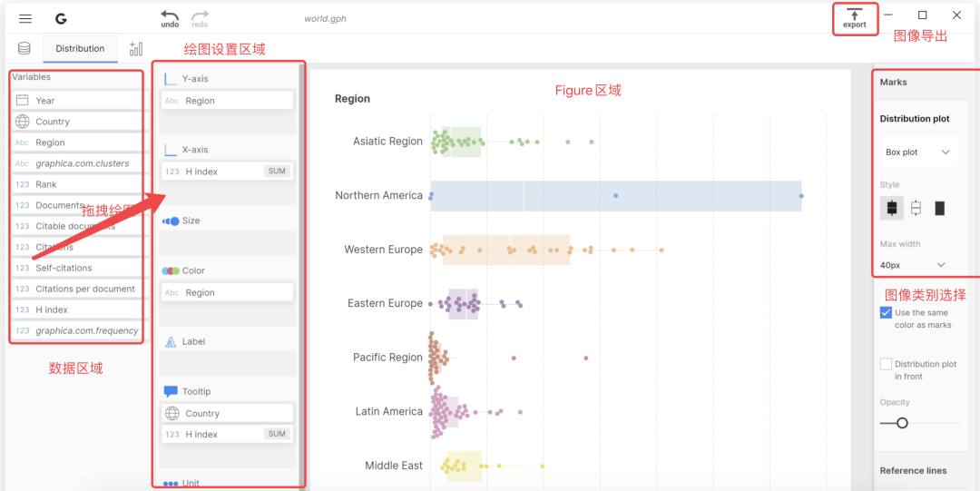This screenshot has width=980, height=491.
Task: Click the Color channel icon
Action: click(171, 270)
